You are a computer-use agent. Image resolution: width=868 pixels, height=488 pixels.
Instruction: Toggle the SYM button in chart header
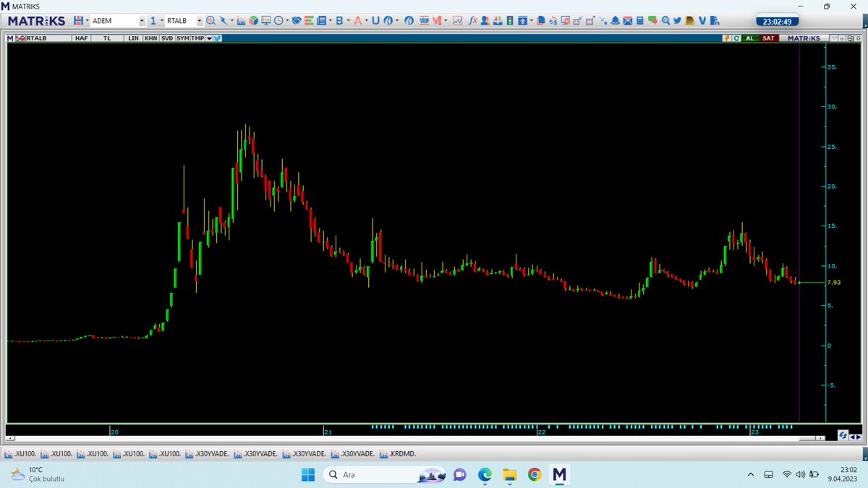tap(182, 38)
